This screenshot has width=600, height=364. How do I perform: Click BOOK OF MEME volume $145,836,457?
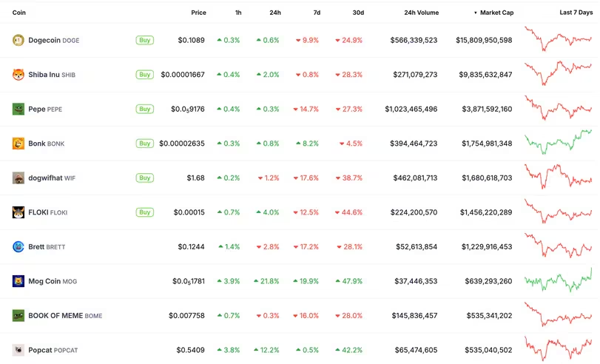click(x=414, y=316)
